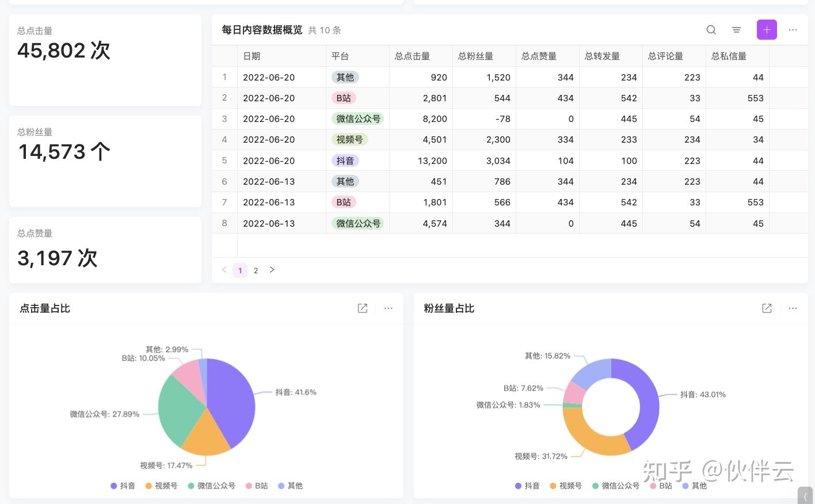This screenshot has width=815, height=504.
Task: Click the purple plus add record button
Action: click(767, 30)
